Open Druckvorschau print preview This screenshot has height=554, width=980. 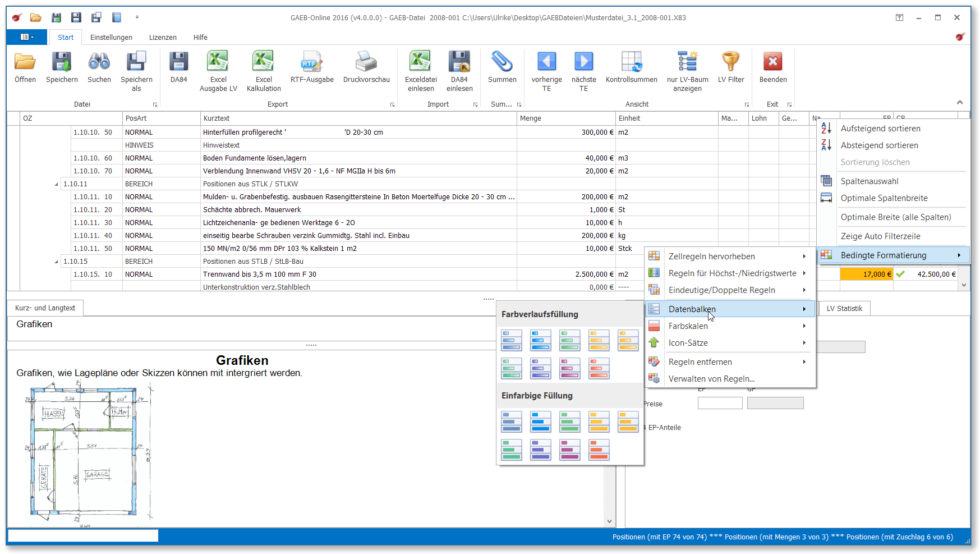(x=366, y=62)
